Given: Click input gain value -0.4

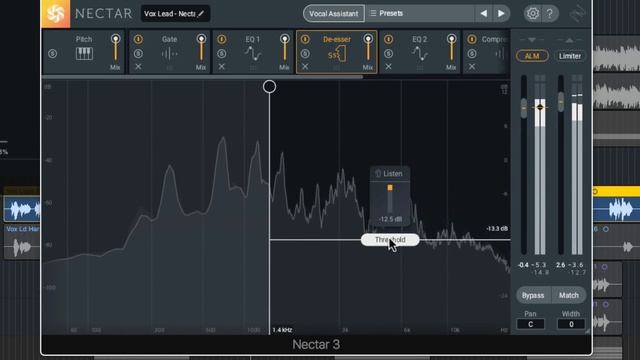Looking at the screenshot, I should [x=523, y=265].
